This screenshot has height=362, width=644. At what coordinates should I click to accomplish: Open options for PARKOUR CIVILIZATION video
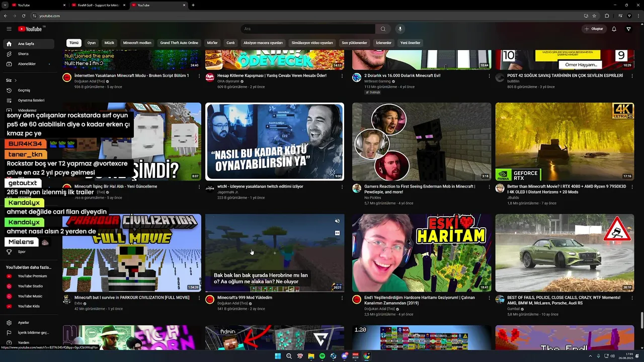(x=199, y=298)
